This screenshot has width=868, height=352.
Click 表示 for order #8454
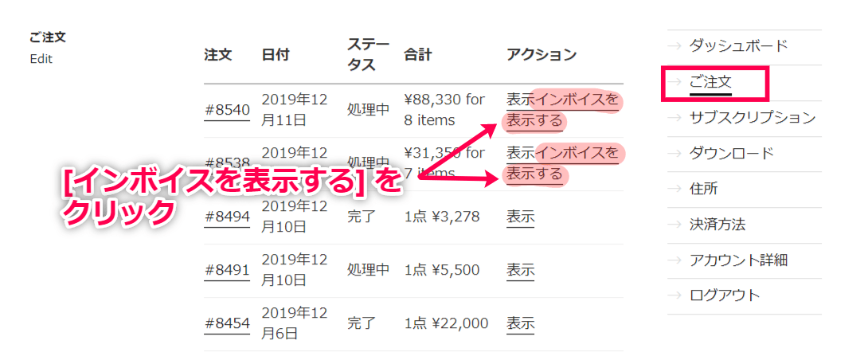520,323
